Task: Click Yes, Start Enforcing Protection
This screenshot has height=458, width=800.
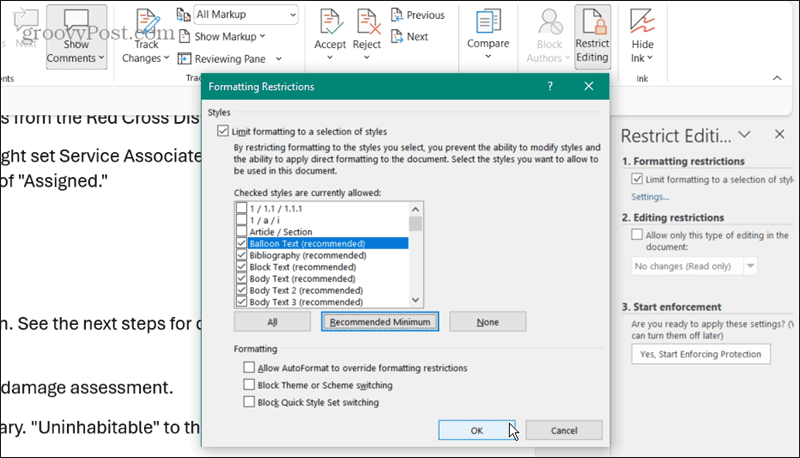Action: (701, 354)
